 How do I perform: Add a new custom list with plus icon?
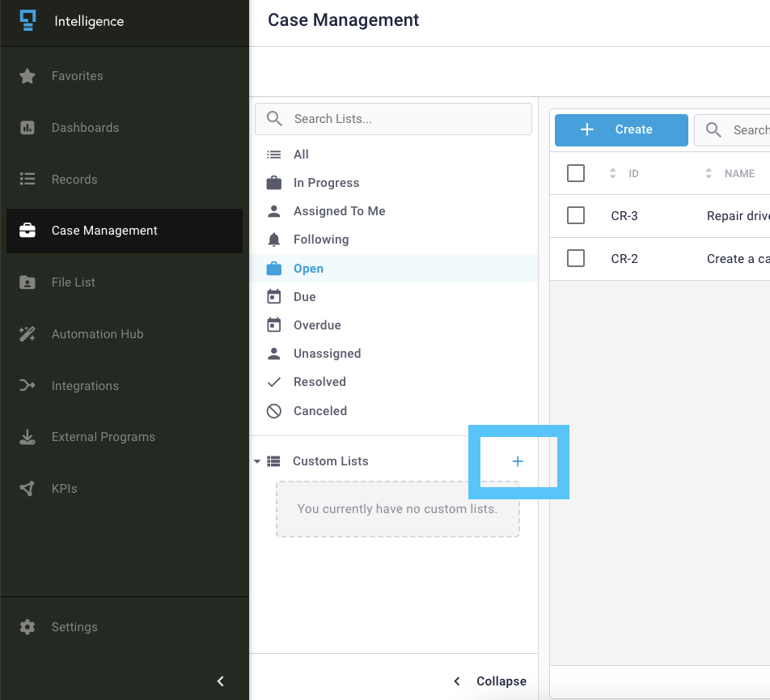pos(518,461)
